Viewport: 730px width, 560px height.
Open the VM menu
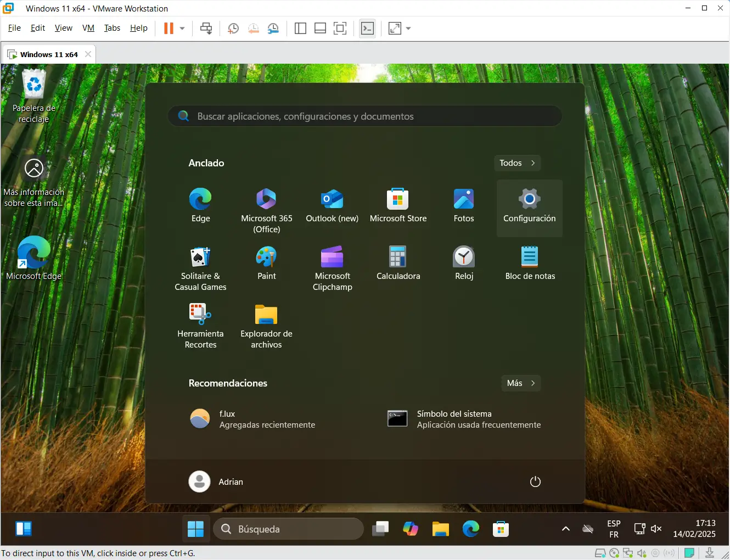pyautogui.click(x=88, y=28)
